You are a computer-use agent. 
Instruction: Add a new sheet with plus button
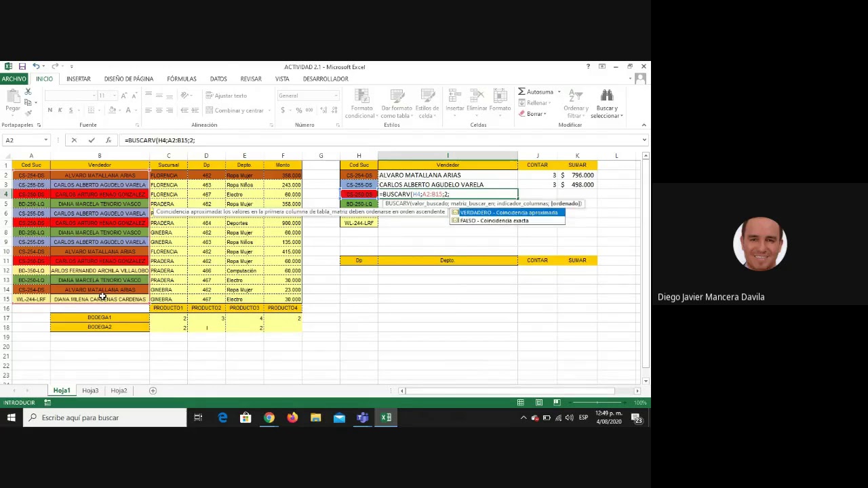pos(153,390)
